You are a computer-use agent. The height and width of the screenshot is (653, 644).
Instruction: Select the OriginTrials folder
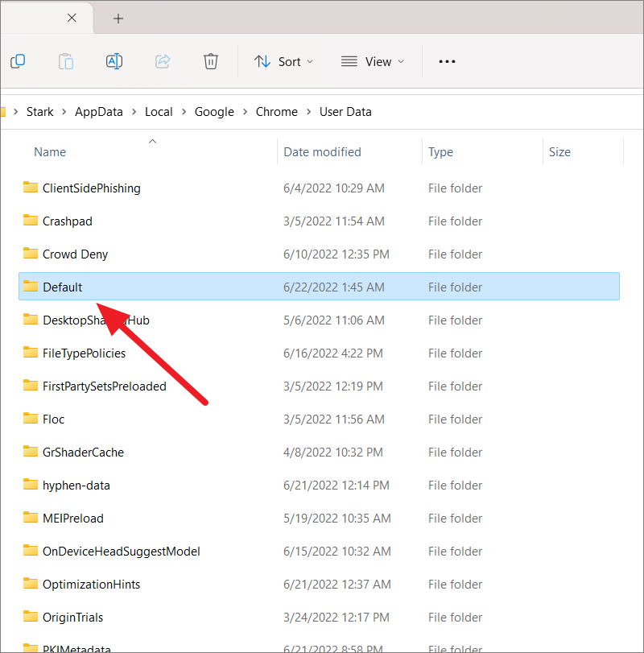coord(319,618)
